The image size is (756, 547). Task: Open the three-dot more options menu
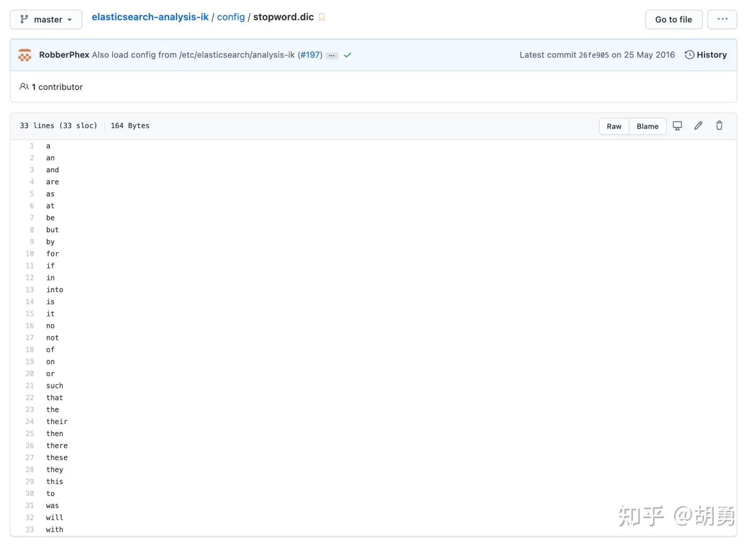(722, 19)
